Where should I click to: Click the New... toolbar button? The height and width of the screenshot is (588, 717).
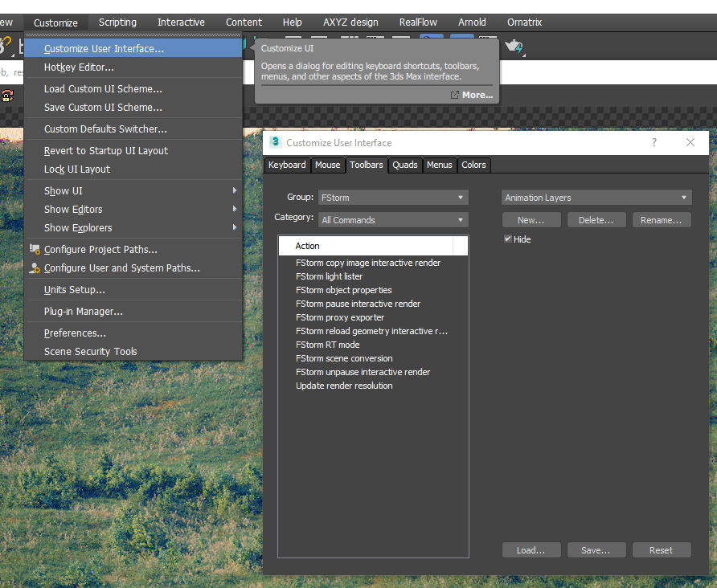531,220
